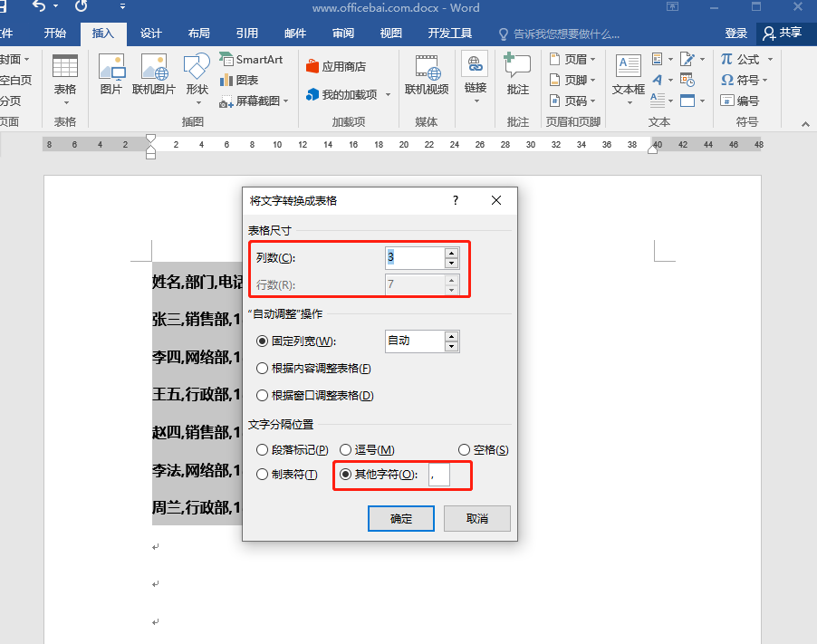
Task: Click the 其他字符 separator text field
Action: pyautogui.click(x=438, y=475)
